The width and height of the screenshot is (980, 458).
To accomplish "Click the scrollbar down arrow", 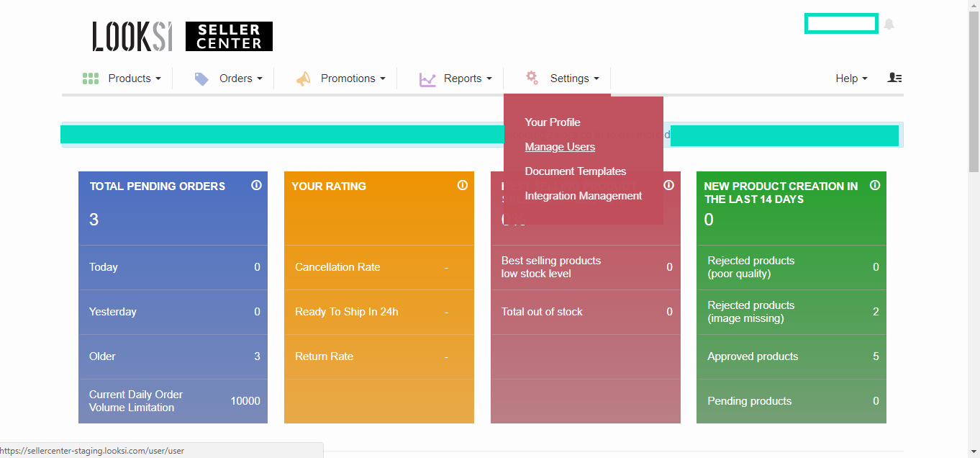I will [974, 452].
